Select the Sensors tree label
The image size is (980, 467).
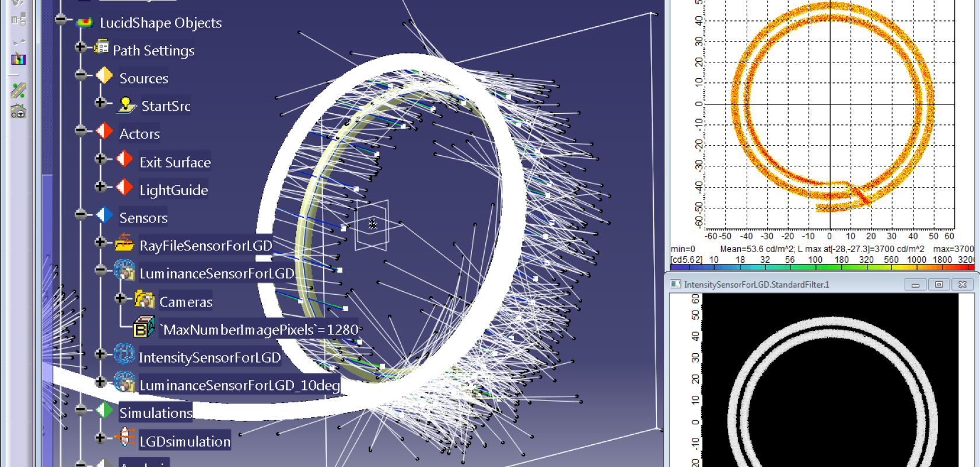(143, 218)
